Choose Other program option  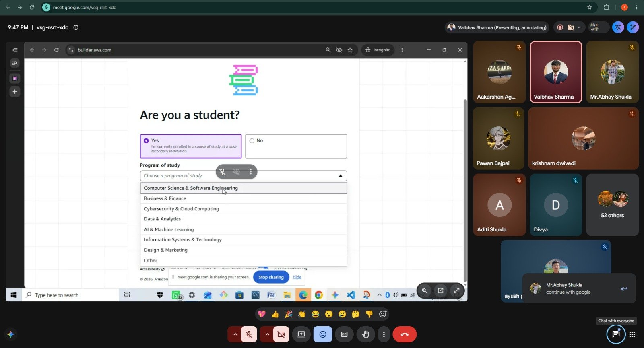(244, 261)
